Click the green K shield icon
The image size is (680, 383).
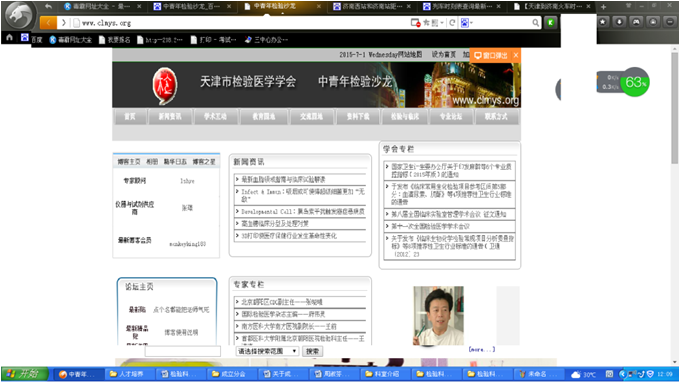550,23
